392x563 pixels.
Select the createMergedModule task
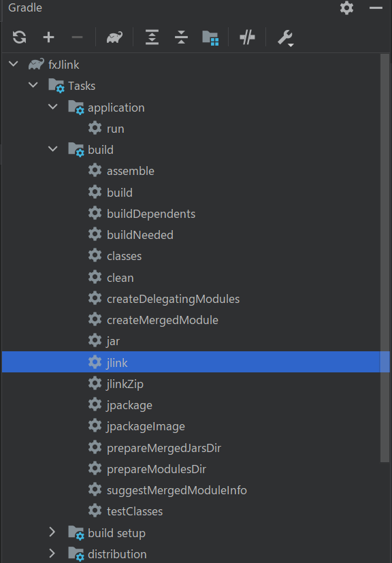pos(163,320)
